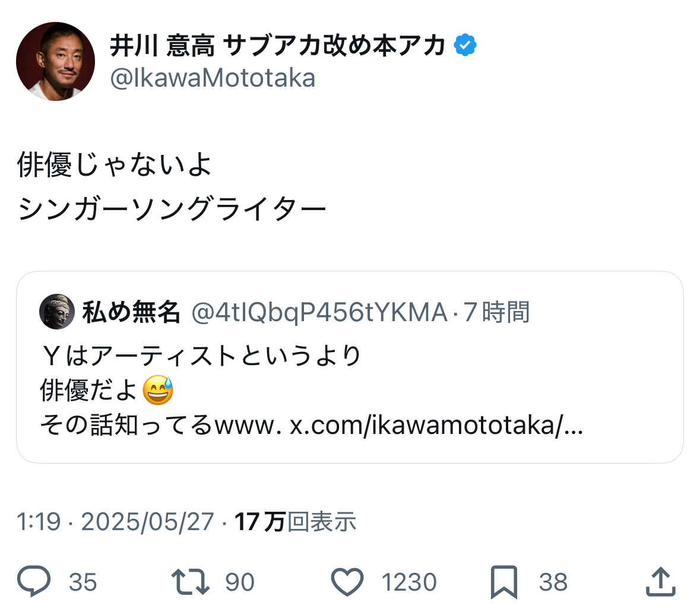Open the quoted user's Buddha avatar
The height and width of the screenshot is (615, 700).
click(57, 312)
